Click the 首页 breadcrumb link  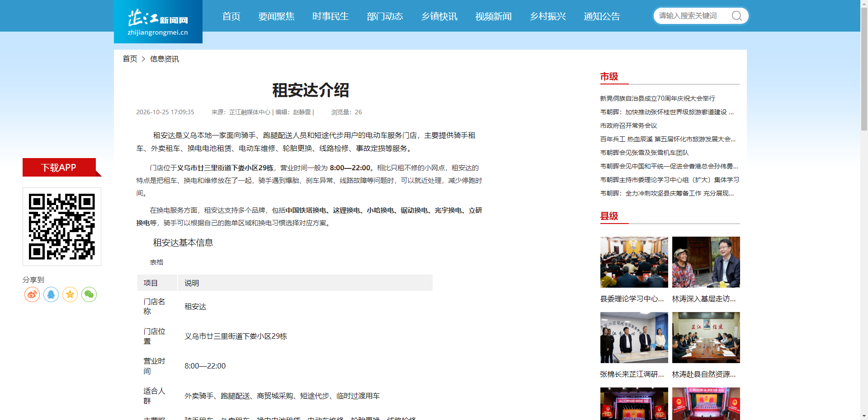pyautogui.click(x=130, y=59)
